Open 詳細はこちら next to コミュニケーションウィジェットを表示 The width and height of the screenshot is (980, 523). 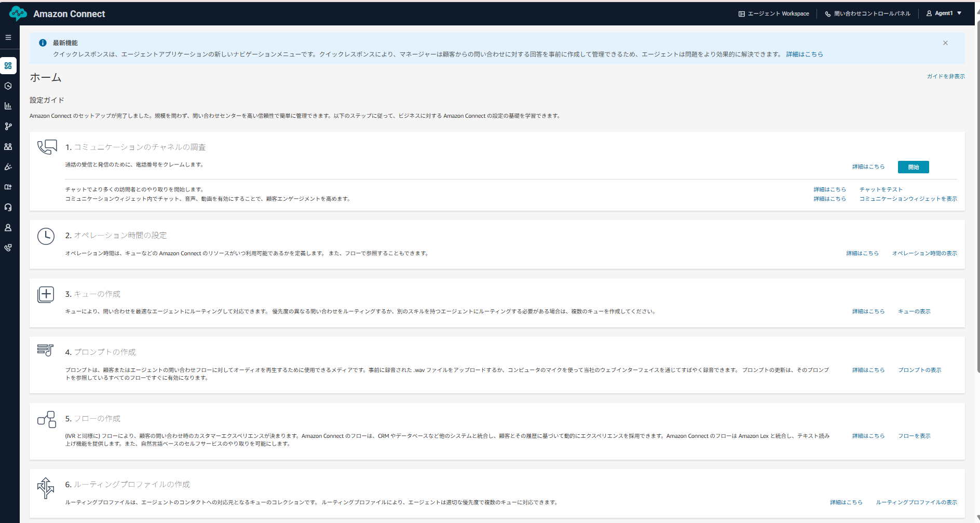pyautogui.click(x=830, y=199)
